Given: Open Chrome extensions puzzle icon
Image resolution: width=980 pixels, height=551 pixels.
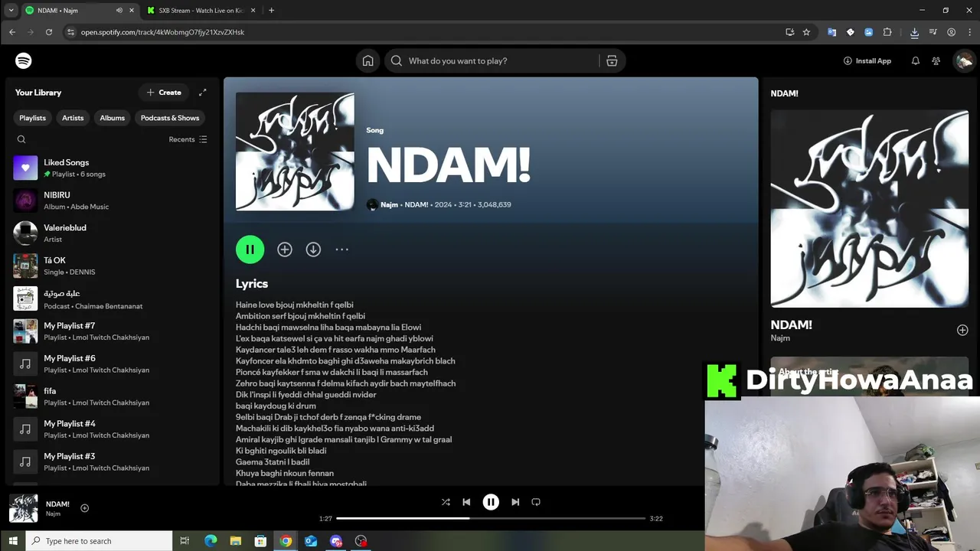Looking at the screenshot, I should (887, 32).
